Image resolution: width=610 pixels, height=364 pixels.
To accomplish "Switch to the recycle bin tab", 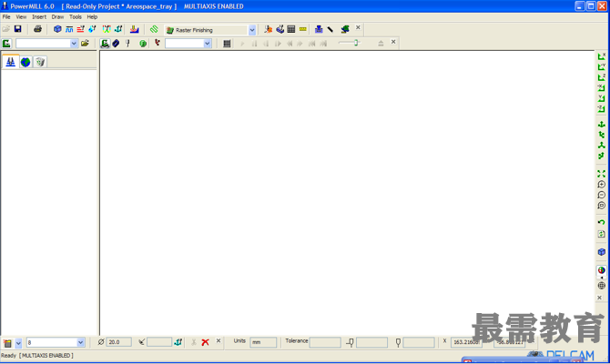I will coord(40,62).
